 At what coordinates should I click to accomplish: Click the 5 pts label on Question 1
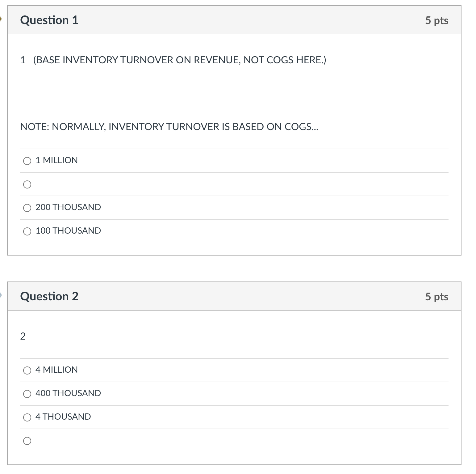[437, 20]
